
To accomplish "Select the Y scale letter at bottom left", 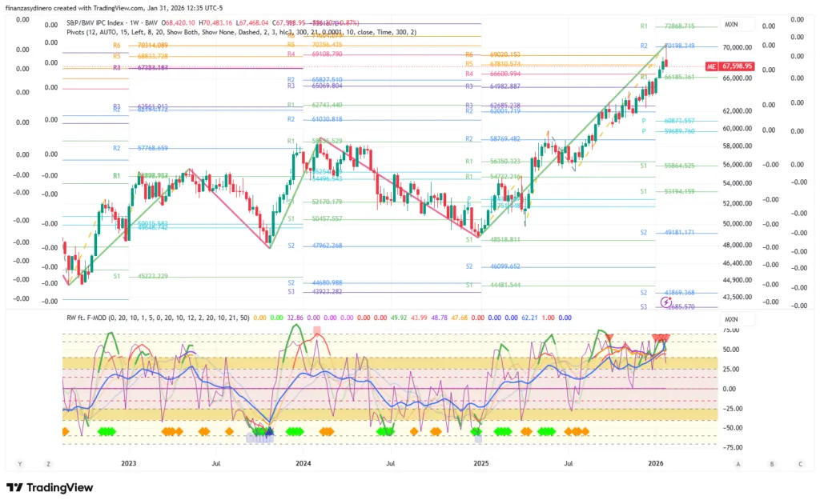I will pyautogui.click(x=19, y=463).
